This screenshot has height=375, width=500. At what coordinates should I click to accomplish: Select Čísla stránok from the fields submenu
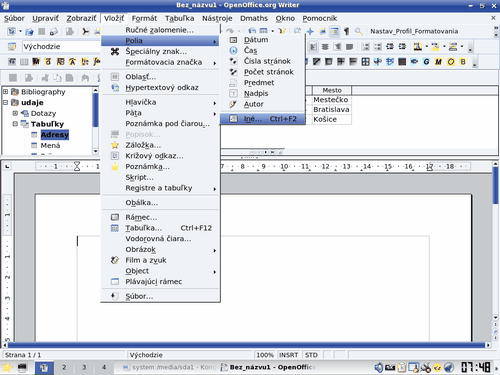click(x=263, y=61)
